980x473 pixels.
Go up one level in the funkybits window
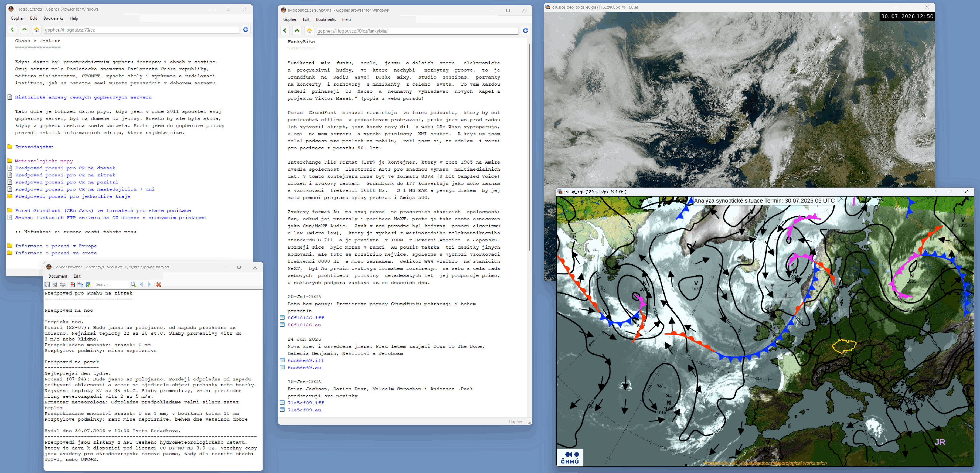[x=297, y=31]
